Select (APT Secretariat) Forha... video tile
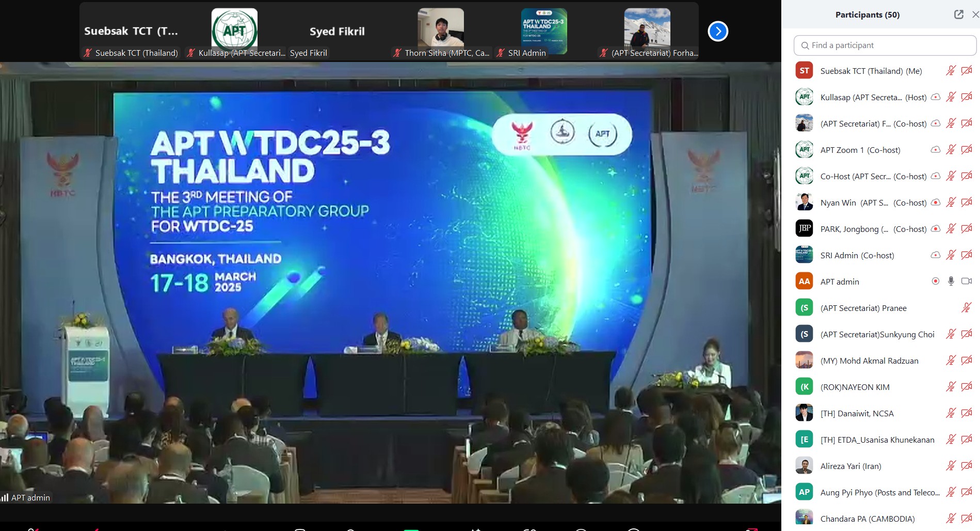Image resolution: width=980 pixels, height=531 pixels. [x=647, y=32]
